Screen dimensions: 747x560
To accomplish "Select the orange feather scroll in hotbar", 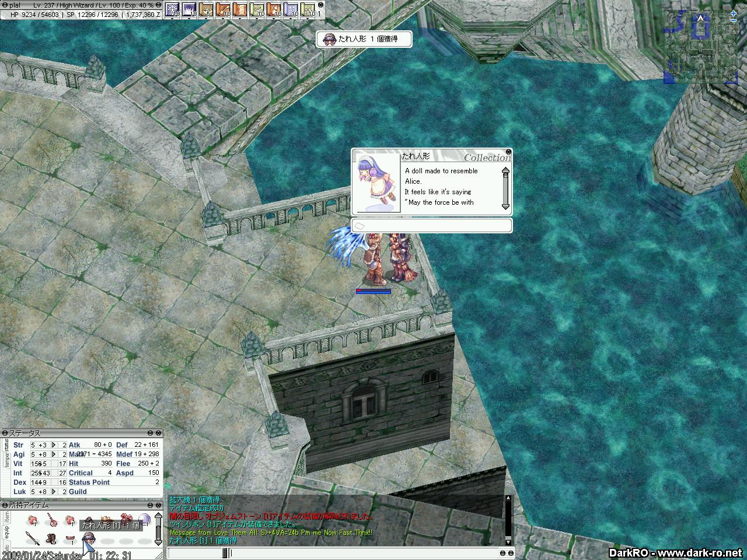I will (224, 9).
